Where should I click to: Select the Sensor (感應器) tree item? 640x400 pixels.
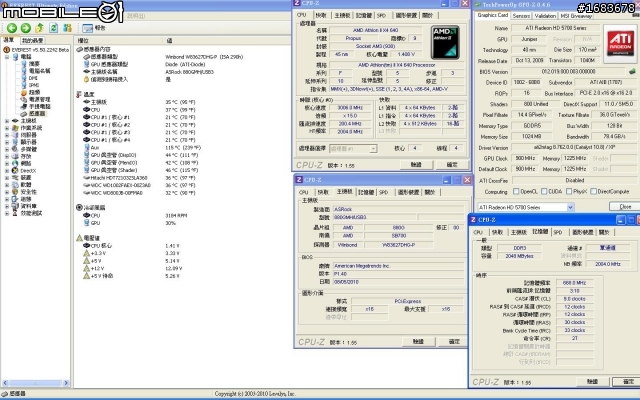[37, 113]
